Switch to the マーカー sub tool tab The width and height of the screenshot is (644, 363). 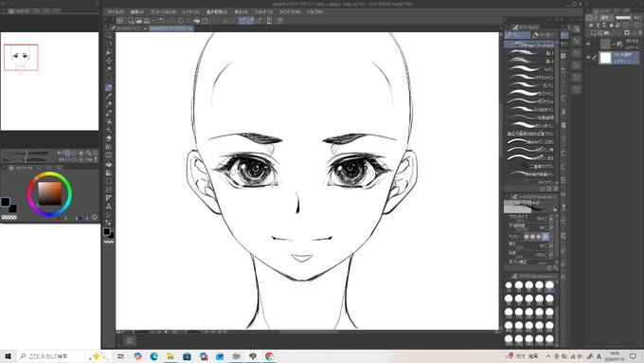pyautogui.click(x=545, y=35)
